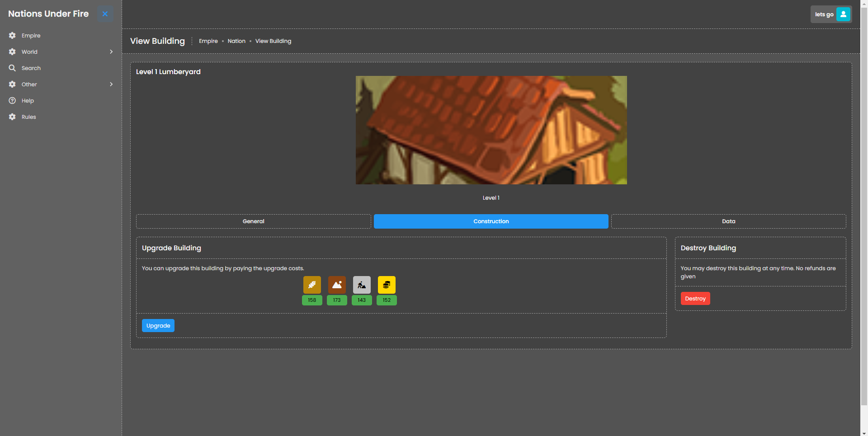Open the Empire sidebar menu item
Screen dimensions: 868x436
click(61, 35)
